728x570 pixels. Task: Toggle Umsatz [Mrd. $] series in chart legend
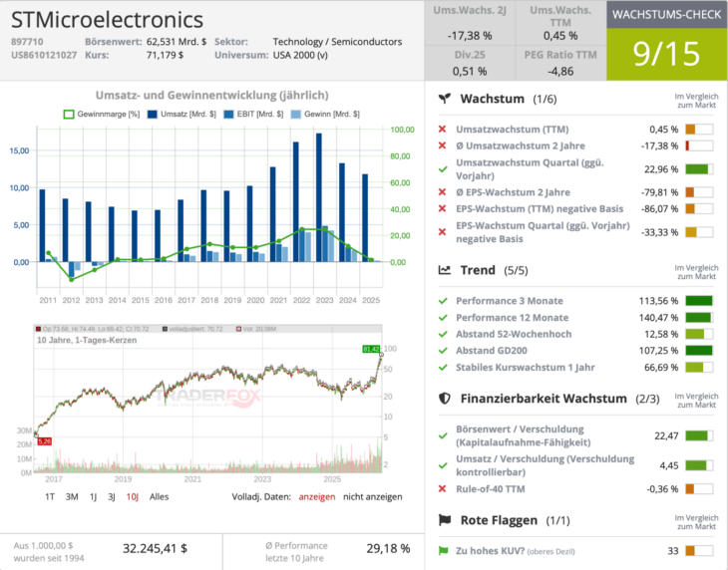[182, 114]
